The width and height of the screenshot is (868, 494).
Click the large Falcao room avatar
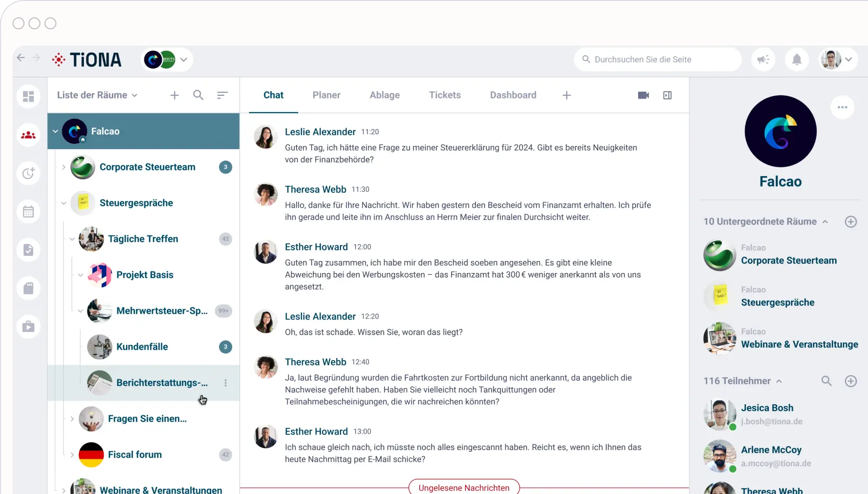click(x=780, y=131)
